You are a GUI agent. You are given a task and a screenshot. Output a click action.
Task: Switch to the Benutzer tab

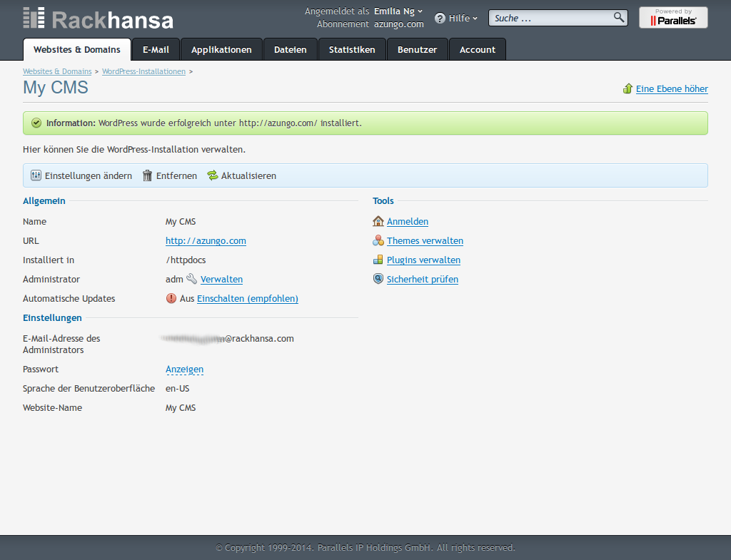tap(417, 49)
